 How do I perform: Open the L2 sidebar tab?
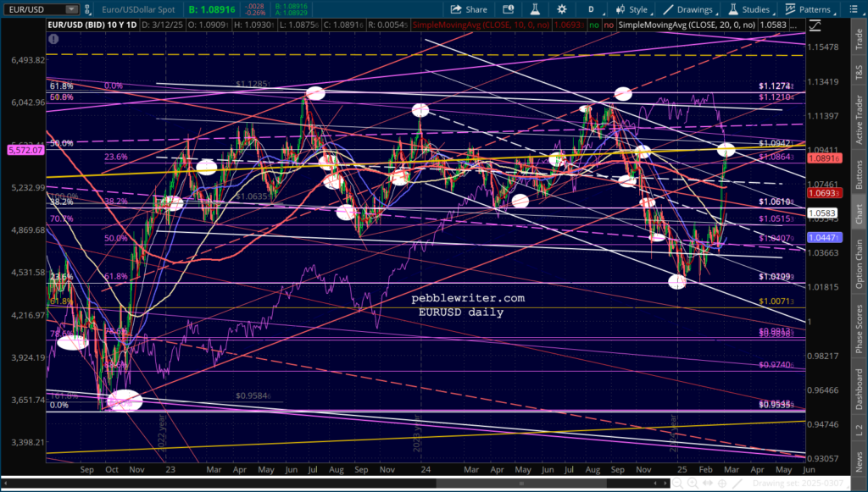pos(860,428)
